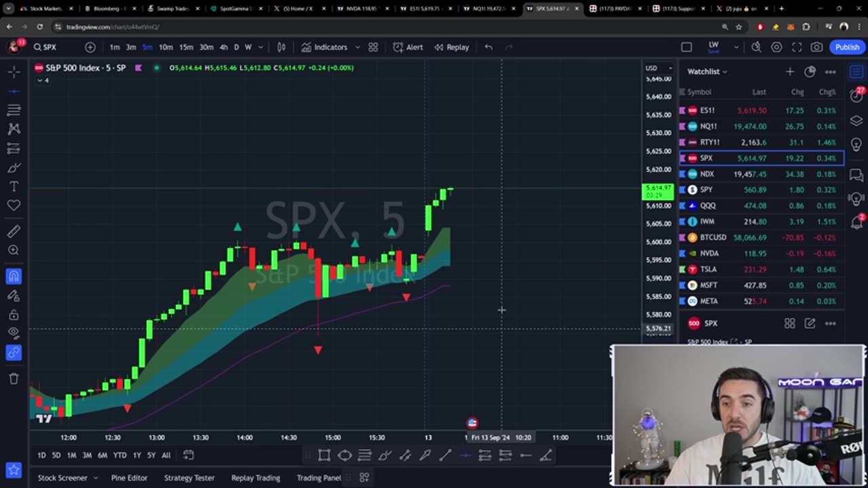Open the Fibonacci tools in left toolbar
Image resolution: width=868 pixels, height=488 pixels.
[x=14, y=110]
